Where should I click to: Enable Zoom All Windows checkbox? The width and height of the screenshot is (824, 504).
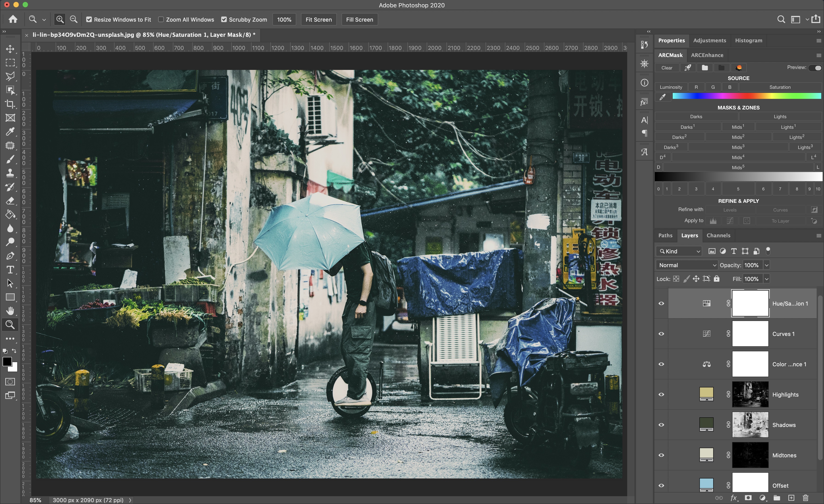click(161, 19)
